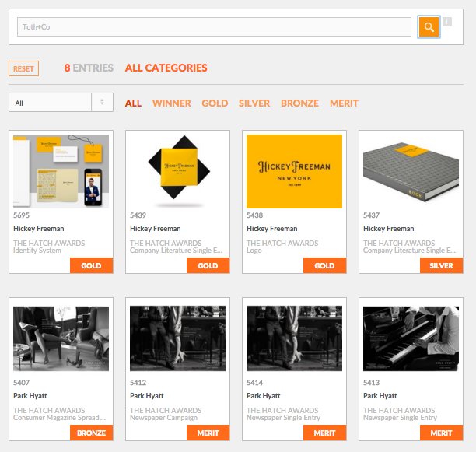Open entry 5413 piano thumbnail
This screenshot has height=452, width=476.
coord(411,338)
